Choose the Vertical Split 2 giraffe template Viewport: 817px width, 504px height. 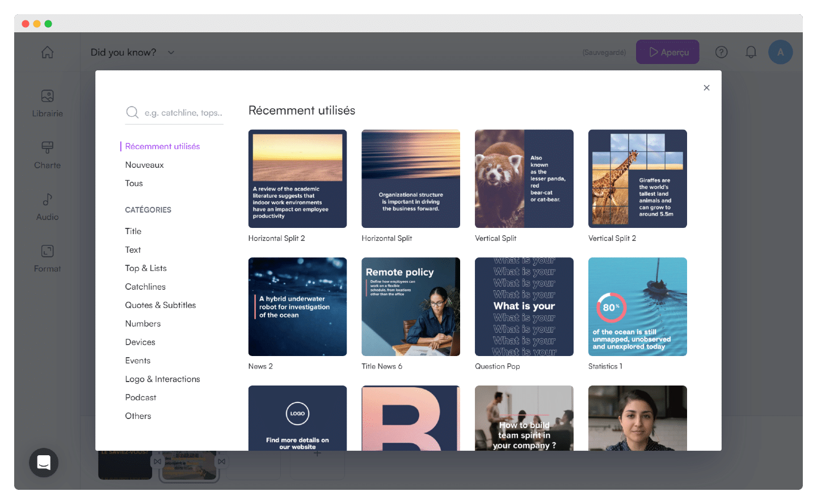coord(638,179)
